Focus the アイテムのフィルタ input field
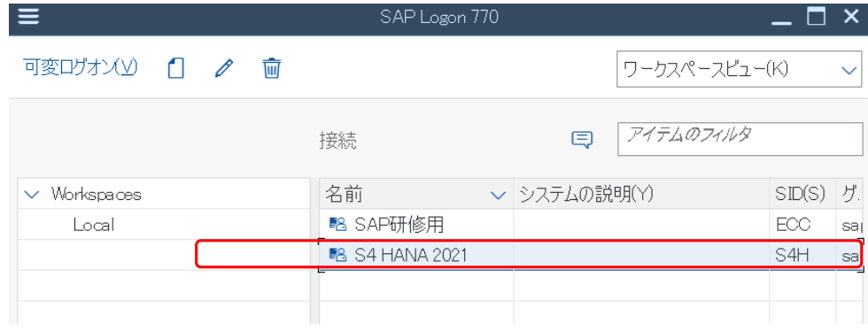 point(740,139)
